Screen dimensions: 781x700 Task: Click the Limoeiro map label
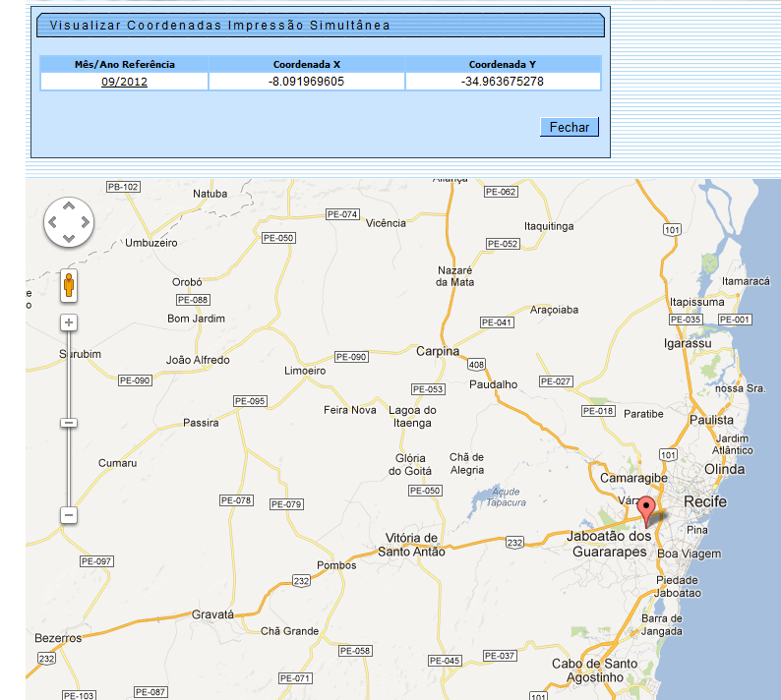[x=305, y=371]
